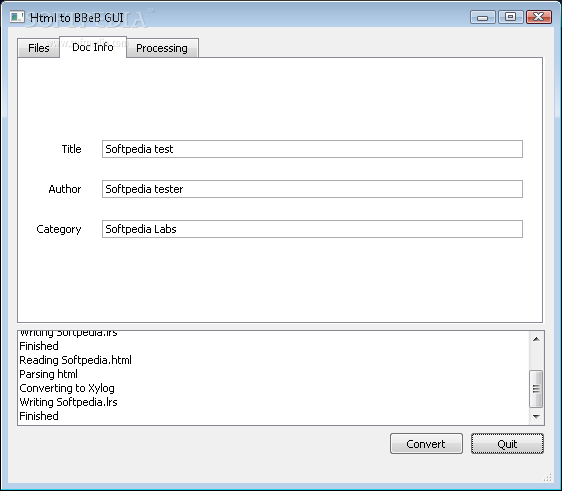562x491 pixels.
Task: Click the Title input field
Action: pos(312,149)
